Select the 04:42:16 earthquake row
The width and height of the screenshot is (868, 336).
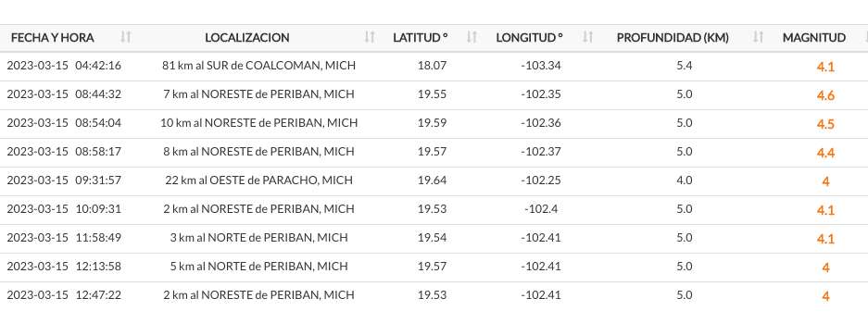pos(434,67)
